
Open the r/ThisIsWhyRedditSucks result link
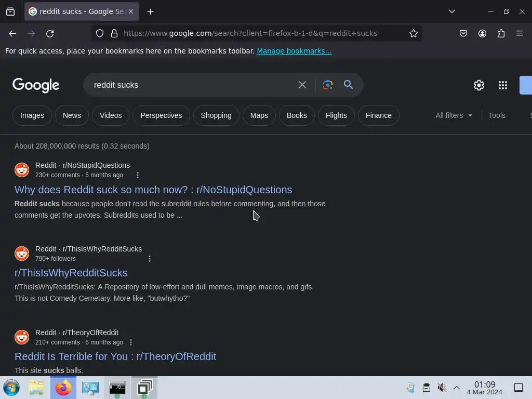click(x=71, y=273)
